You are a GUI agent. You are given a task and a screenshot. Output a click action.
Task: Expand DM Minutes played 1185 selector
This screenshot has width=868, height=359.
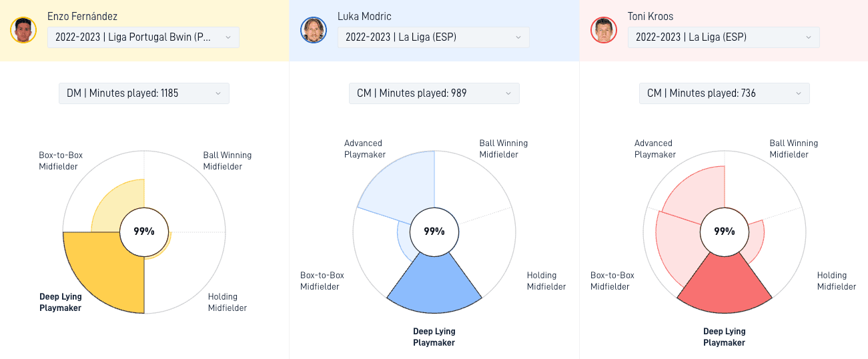tap(144, 93)
